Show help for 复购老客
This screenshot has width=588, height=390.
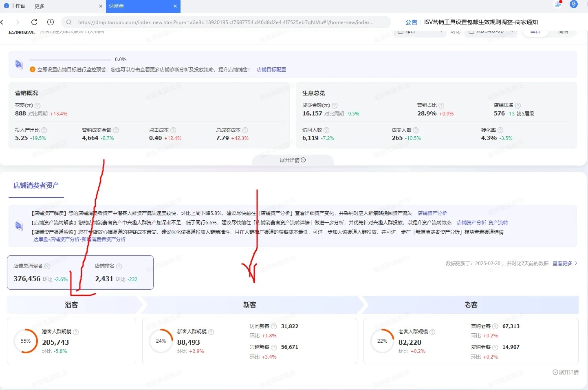pyautogui.click(x=495, y=347)
